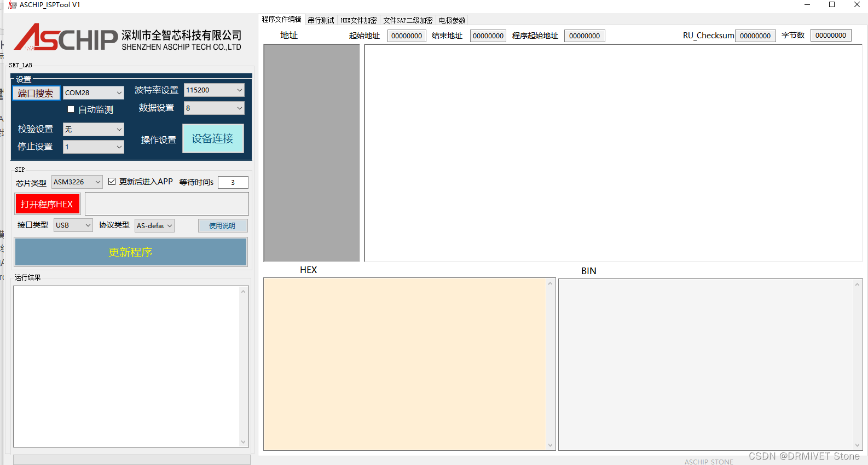Open the 使用说明 instructions button
The width and height of the screenshot is (868, 465).
click(x=223, y=226)
